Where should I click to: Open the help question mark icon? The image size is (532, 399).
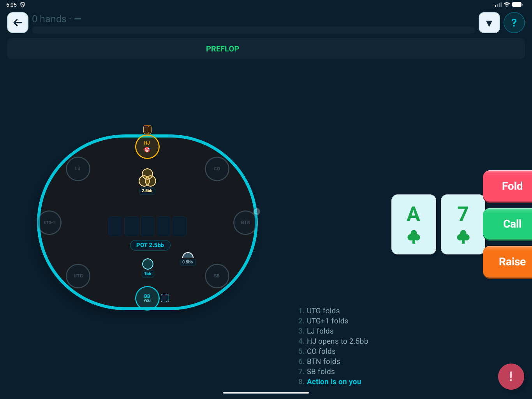(x=514, y=23)
